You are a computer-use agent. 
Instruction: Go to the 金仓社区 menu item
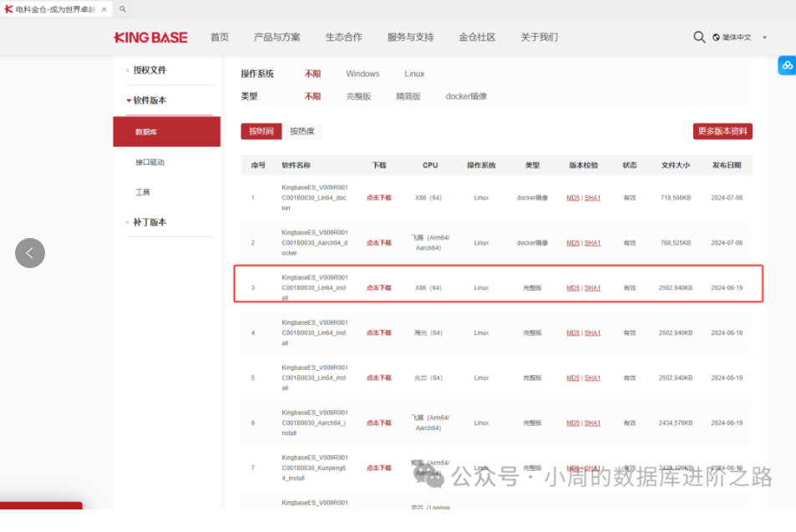477,38
